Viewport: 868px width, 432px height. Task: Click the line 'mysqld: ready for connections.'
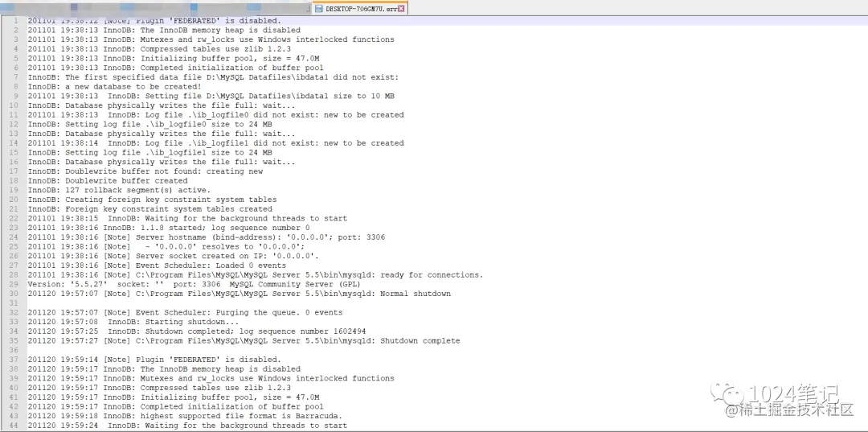pos(256,274)
